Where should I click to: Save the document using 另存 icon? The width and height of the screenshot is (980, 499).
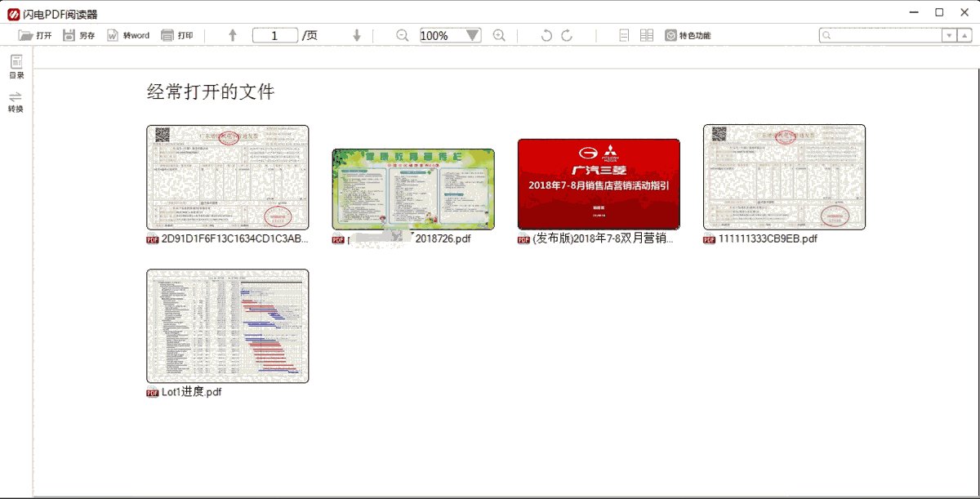pos(69,35)
